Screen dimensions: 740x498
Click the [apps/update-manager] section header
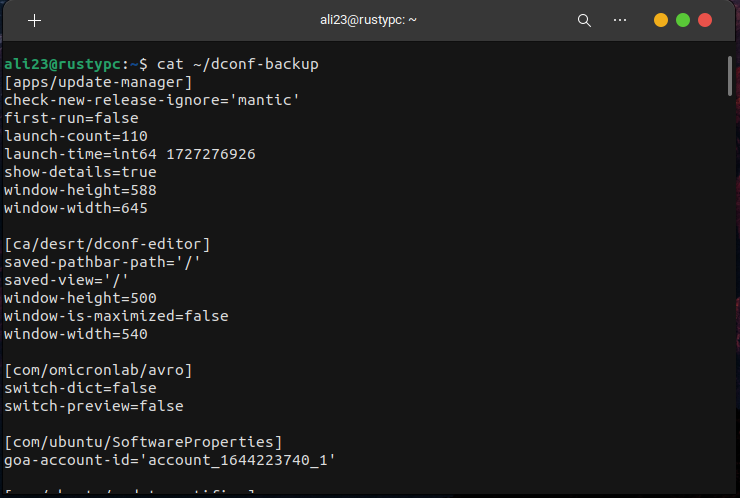tap(98, 82)
